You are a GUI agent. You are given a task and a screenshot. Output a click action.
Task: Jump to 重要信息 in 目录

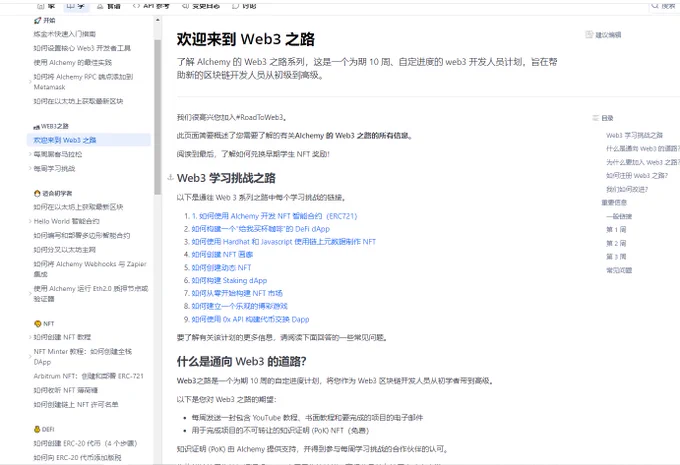[614, 203]
